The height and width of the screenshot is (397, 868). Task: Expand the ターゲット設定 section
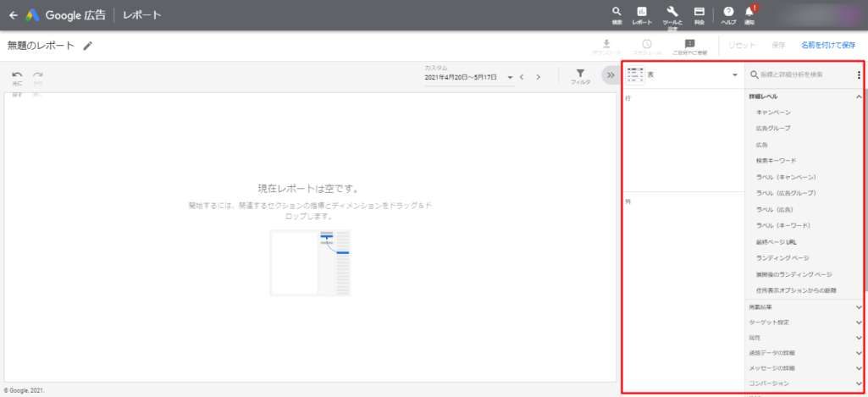click(859, 323)
